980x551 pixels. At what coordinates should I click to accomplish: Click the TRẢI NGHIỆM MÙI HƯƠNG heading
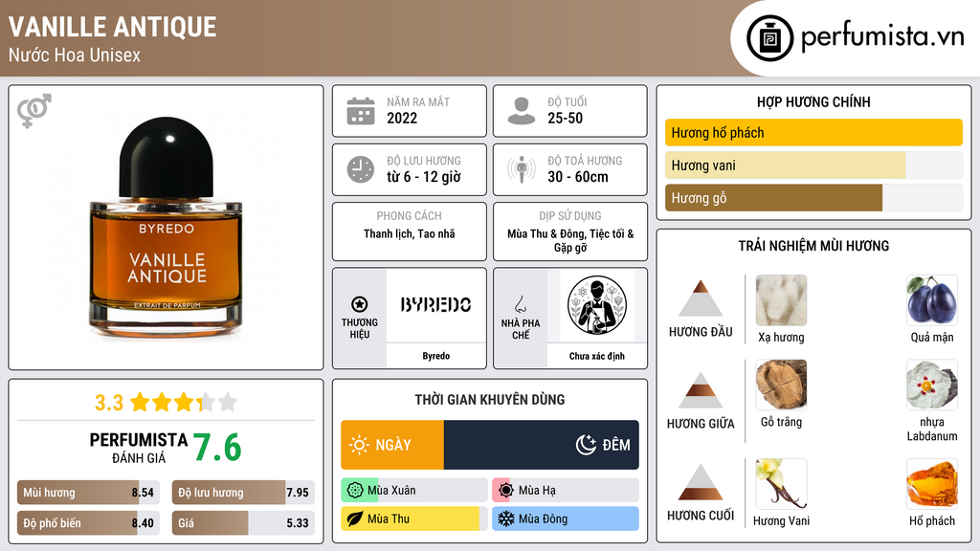pos(813,246)
